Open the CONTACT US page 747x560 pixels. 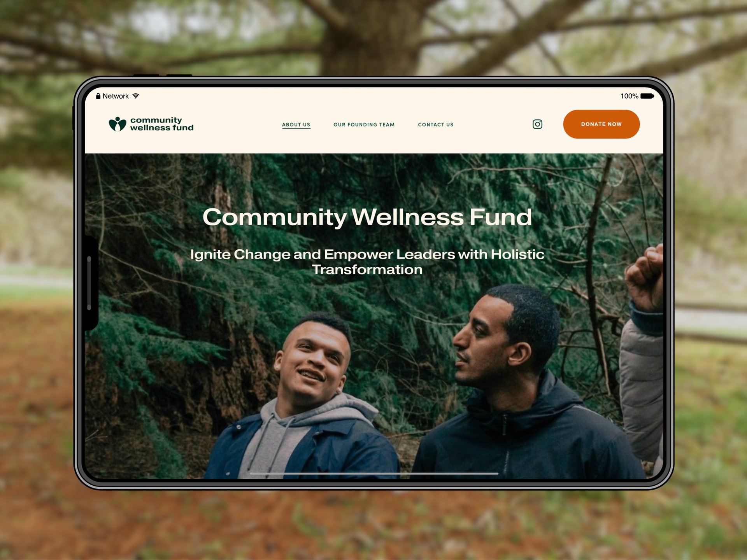pos(435,124)
